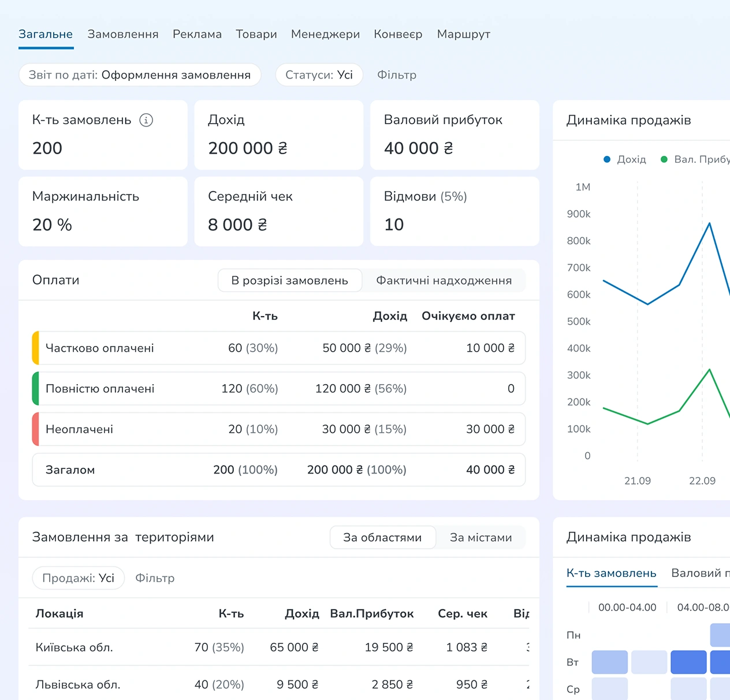Click the 22.09 date on the chart axis

pyautogui.click(x=702, y=481)
